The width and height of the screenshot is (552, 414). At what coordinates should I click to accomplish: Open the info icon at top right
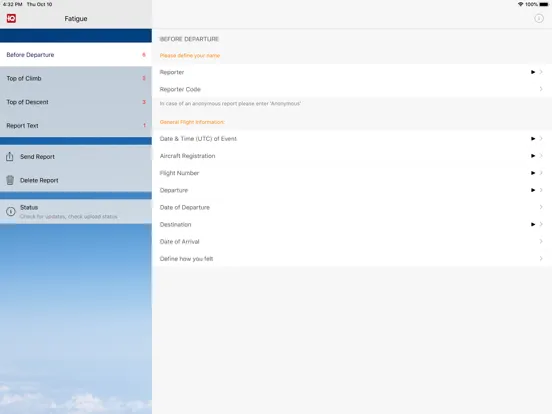[x=539, y=18]
